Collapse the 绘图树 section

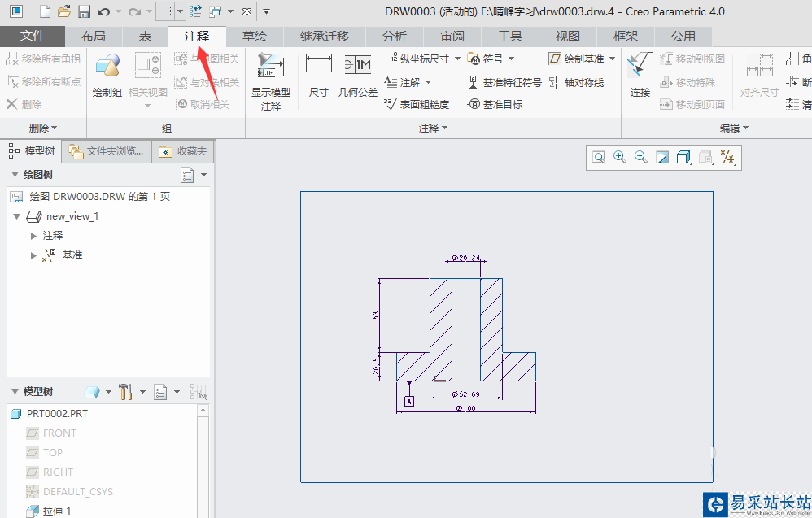click(x=15, y=175)
